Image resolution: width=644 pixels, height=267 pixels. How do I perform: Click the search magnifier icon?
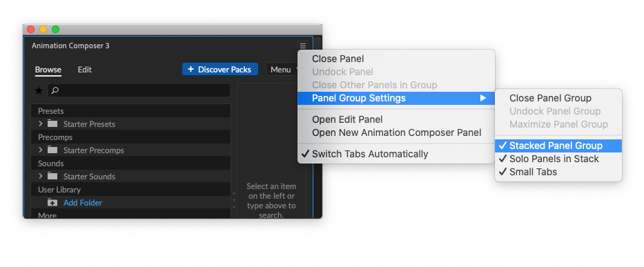[x=55, y=90]
